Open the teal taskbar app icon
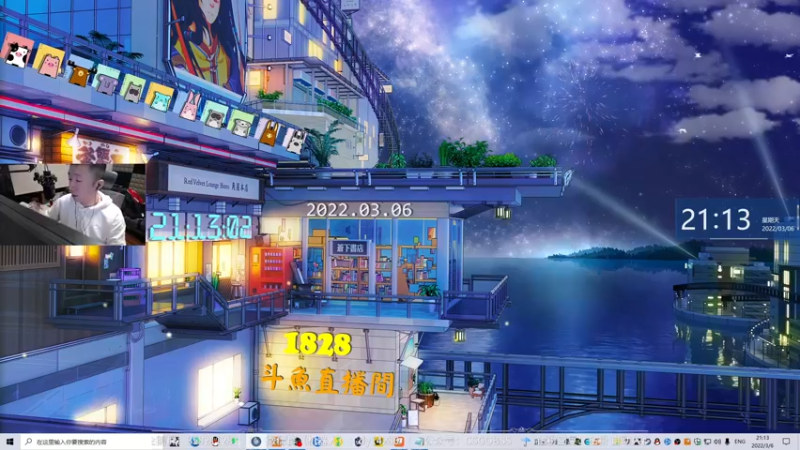The width and height of the screenshot is (800, 450). [418, 441]
